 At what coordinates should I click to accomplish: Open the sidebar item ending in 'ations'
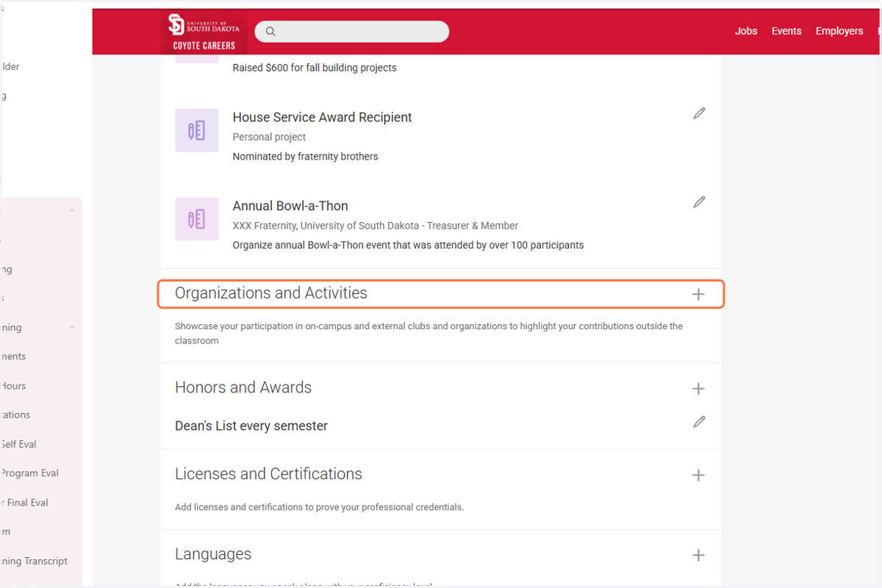(15, 415)
